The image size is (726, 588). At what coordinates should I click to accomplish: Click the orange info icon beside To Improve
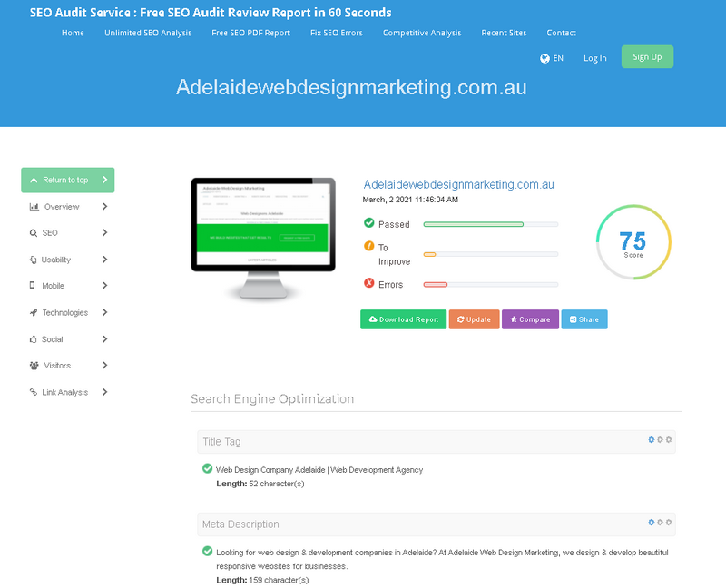pyautogui.click(x=369, y=246)
